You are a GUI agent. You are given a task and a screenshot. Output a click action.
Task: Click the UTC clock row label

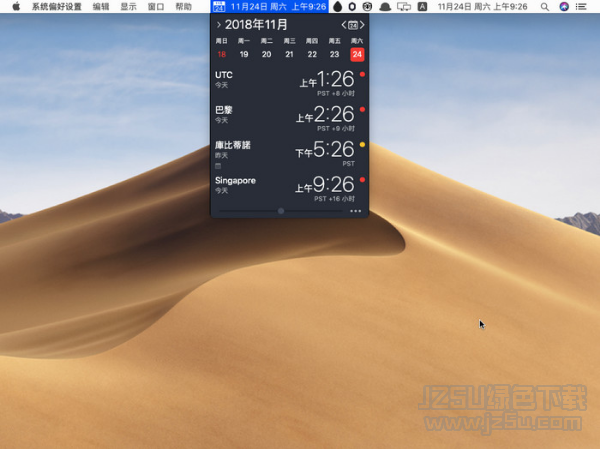pyautogui.click(x=223, y=75)
